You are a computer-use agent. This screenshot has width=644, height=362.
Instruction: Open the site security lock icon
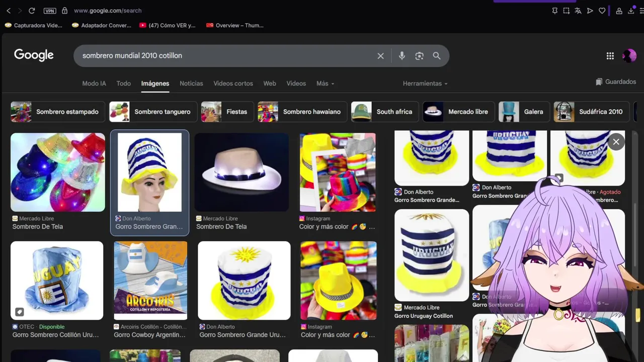point(64,11)
